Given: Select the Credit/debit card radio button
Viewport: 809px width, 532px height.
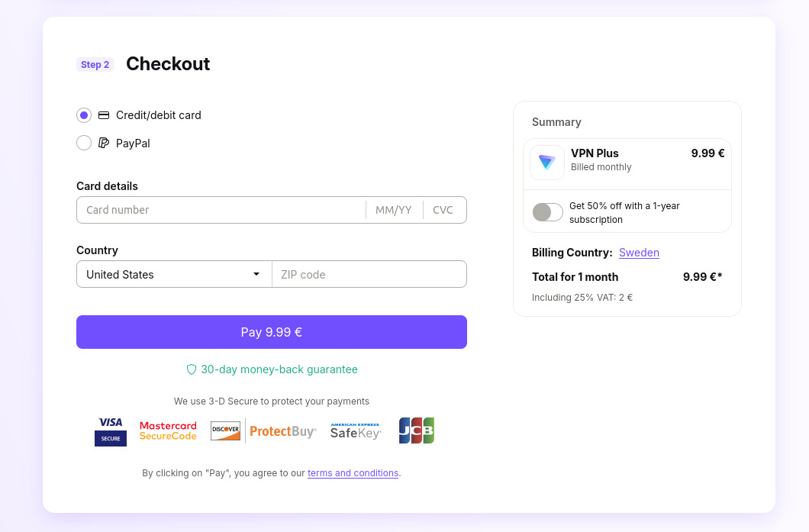Looking at the screenshot, I should [x=84, y=115].
